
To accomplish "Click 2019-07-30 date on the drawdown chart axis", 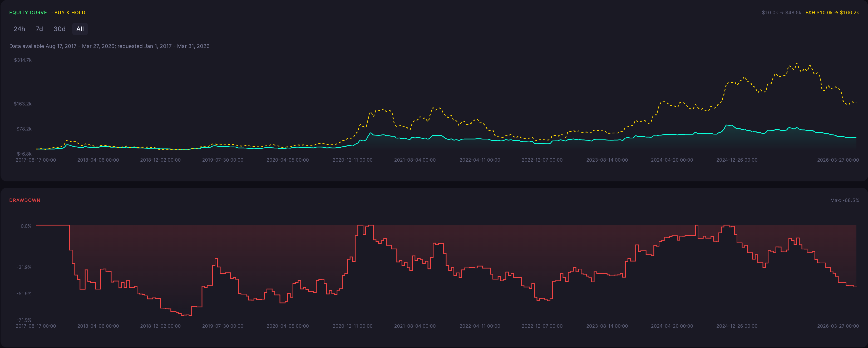I will click(x=223, y=326).
